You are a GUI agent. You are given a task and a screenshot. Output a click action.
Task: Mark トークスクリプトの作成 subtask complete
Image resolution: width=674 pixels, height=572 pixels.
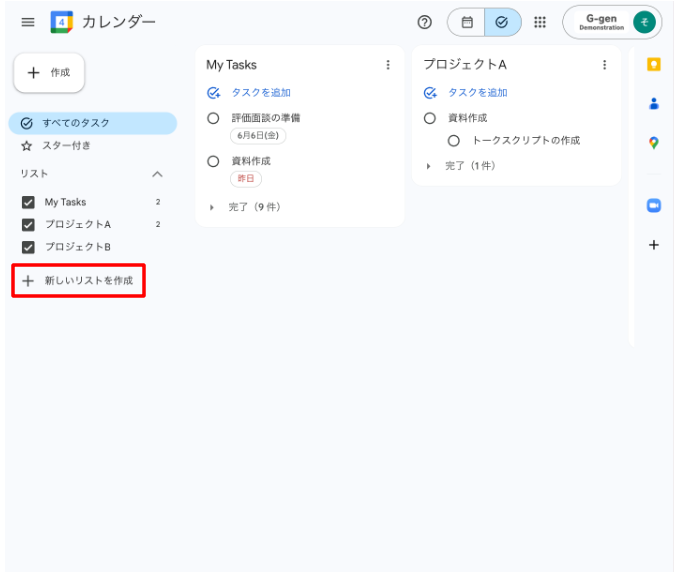pos(453,141)
